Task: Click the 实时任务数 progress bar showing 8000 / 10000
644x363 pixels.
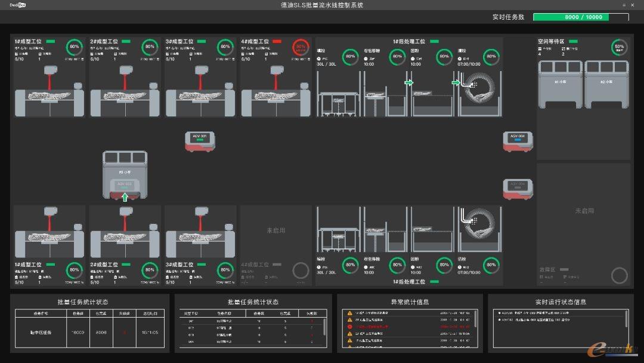Action: click(580, 17)
